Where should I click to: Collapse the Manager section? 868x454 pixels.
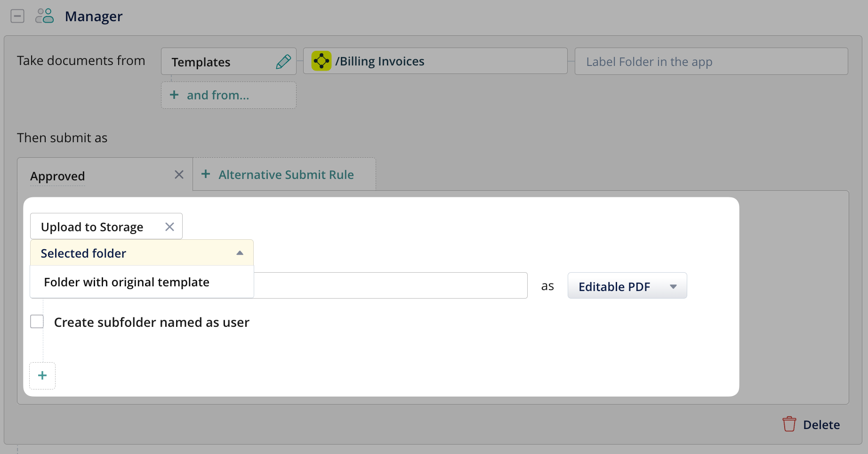coord(17,16)
